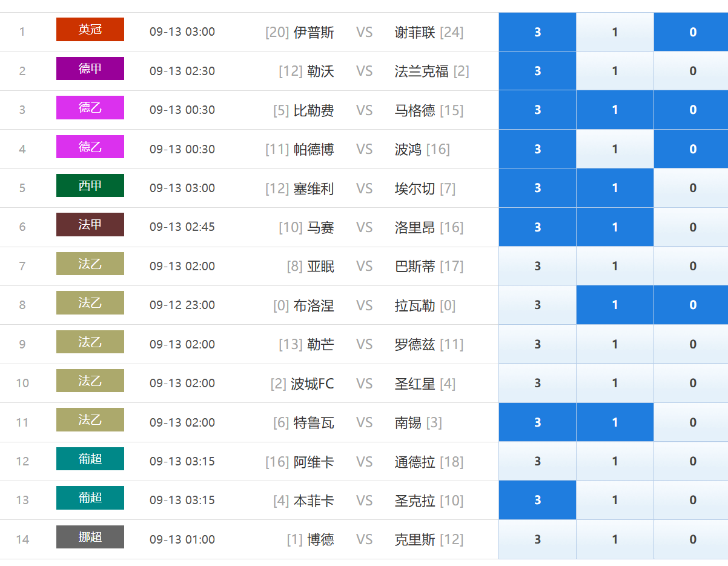Open home team 伊普斯
The width and height of the screenshot is (728, 566).
click(x=314, y=32)
